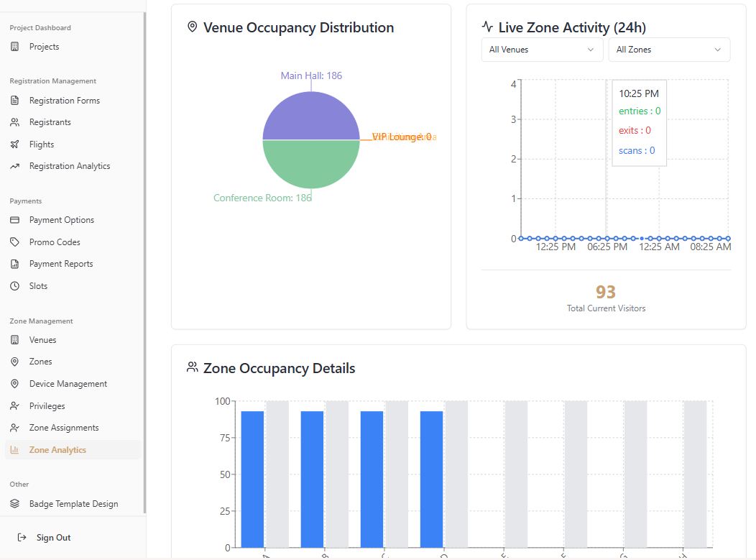The image size is (756, 560).
Task: Select the Promo Codes tag icon
Action: click(14, 242)
